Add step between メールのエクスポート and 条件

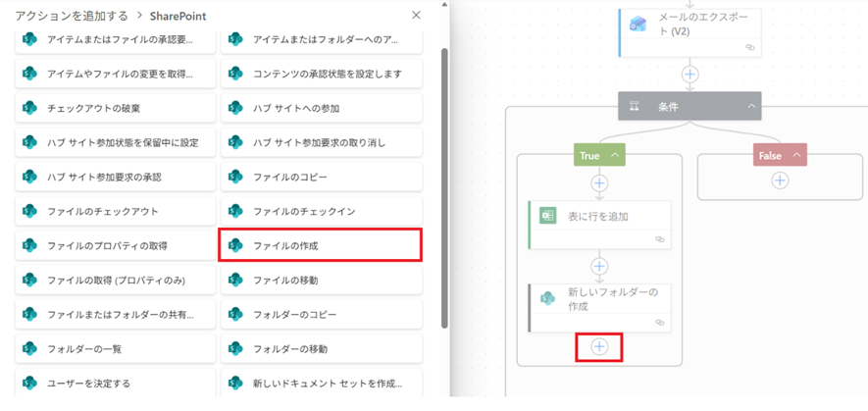690,74
